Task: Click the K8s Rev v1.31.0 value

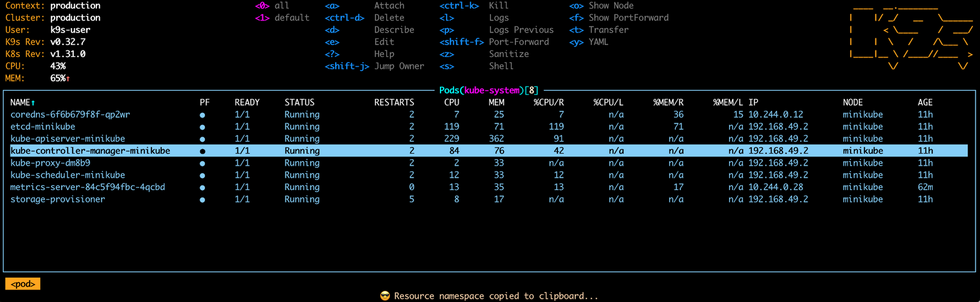Action: [68, 54]
